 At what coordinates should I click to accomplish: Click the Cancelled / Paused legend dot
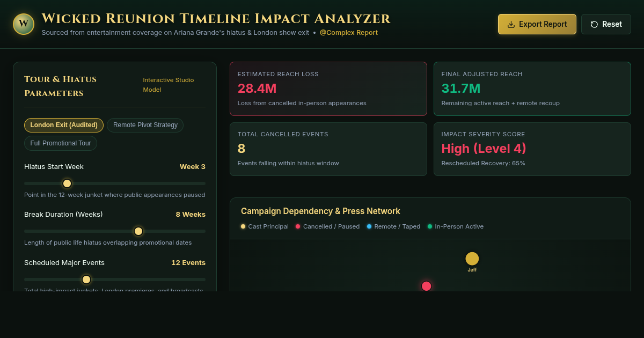(x=298, y=226)
